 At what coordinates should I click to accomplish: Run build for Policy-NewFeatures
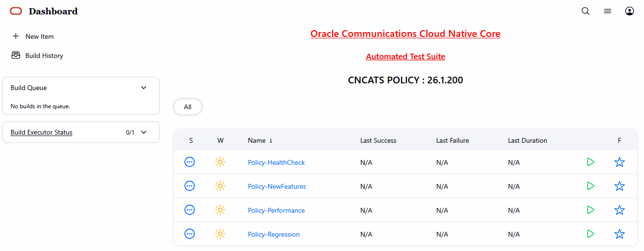pyautogui.click(x=590, y=186)
